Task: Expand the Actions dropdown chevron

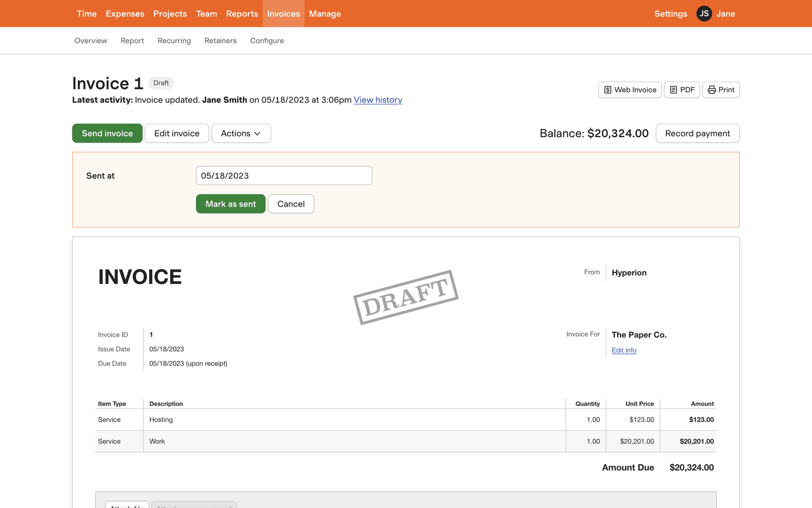Action: (x=257, y=133)
